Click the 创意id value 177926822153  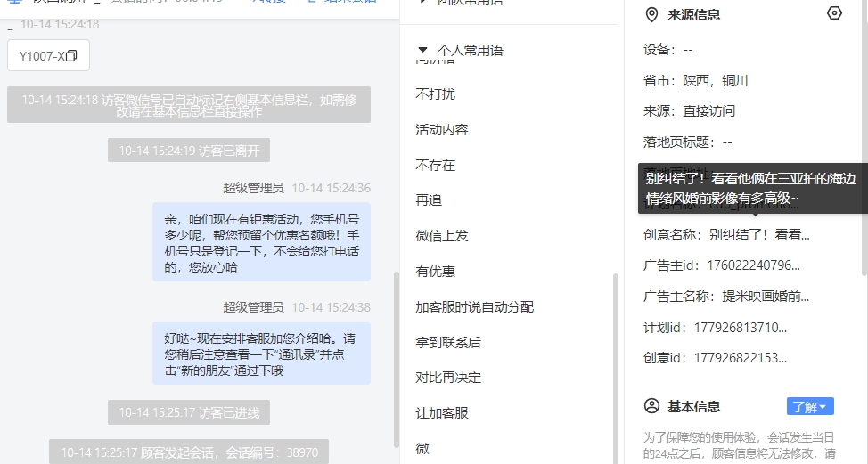click(x=741, y=358)
